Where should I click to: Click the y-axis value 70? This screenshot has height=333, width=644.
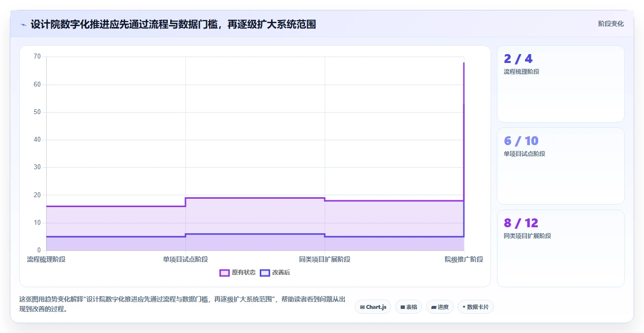pos(37,57)
